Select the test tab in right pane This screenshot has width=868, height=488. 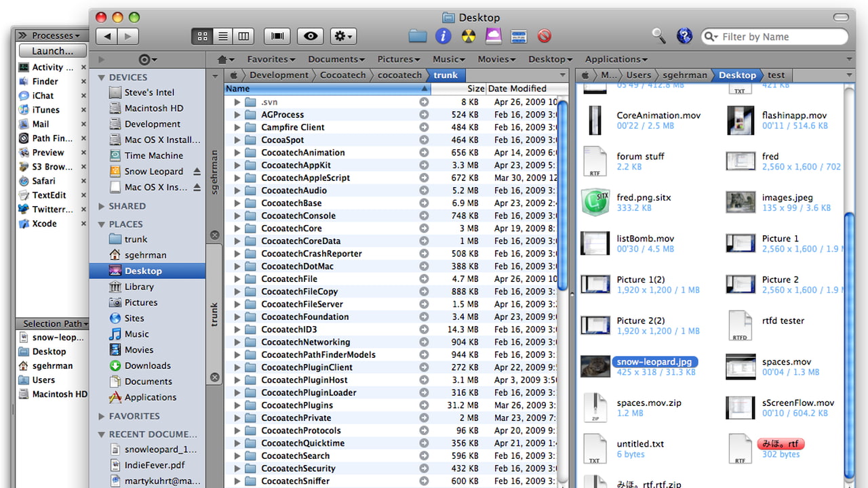click(x=776, y=75)
